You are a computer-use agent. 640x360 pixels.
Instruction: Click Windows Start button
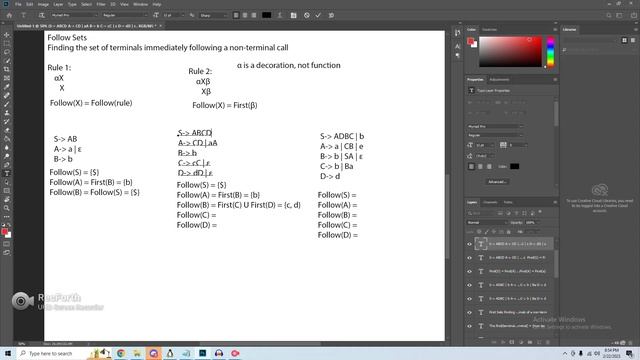click(8, 353)
